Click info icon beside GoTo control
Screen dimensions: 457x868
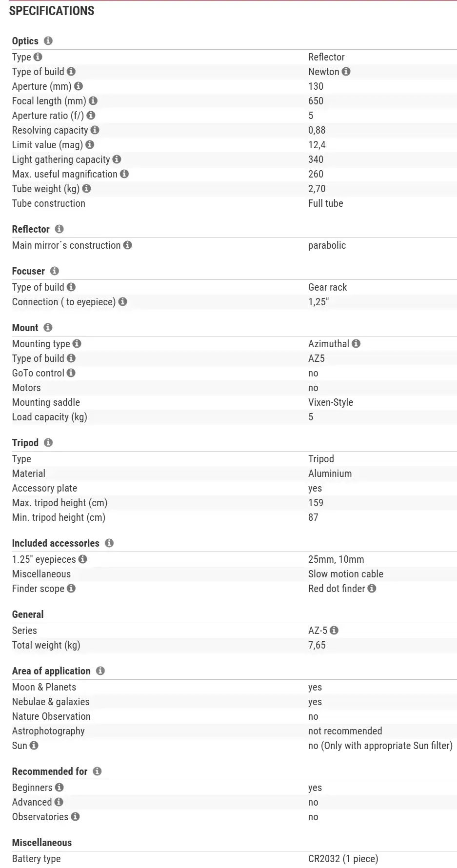pyautogui.click(x=71, y=373)
